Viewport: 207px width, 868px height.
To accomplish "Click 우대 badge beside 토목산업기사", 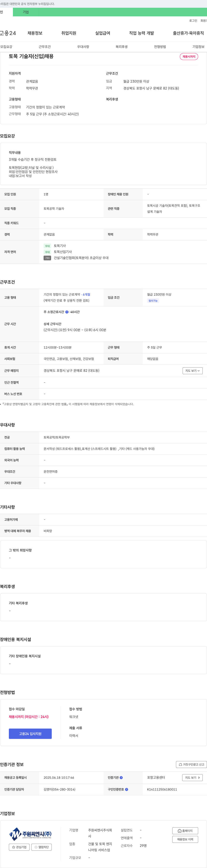I will point(47,252).
